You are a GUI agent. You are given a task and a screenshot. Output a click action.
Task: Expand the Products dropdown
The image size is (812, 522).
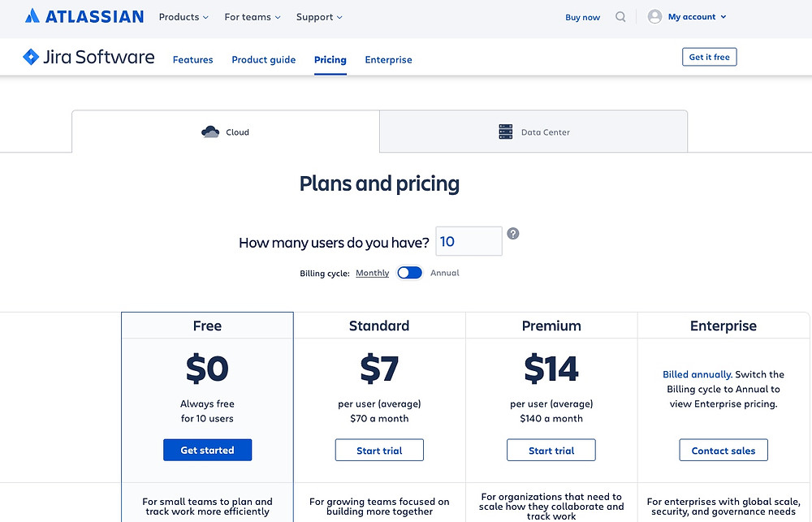point(184,17)
